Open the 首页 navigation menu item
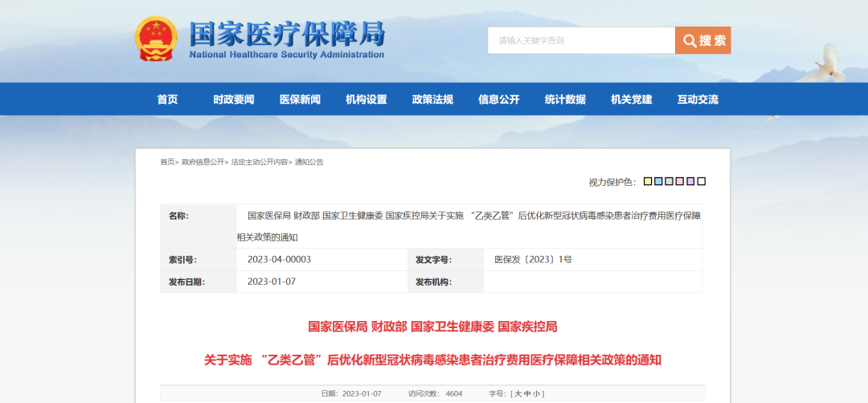The width and height of the screenshot is (868, 403). point(167,100)
